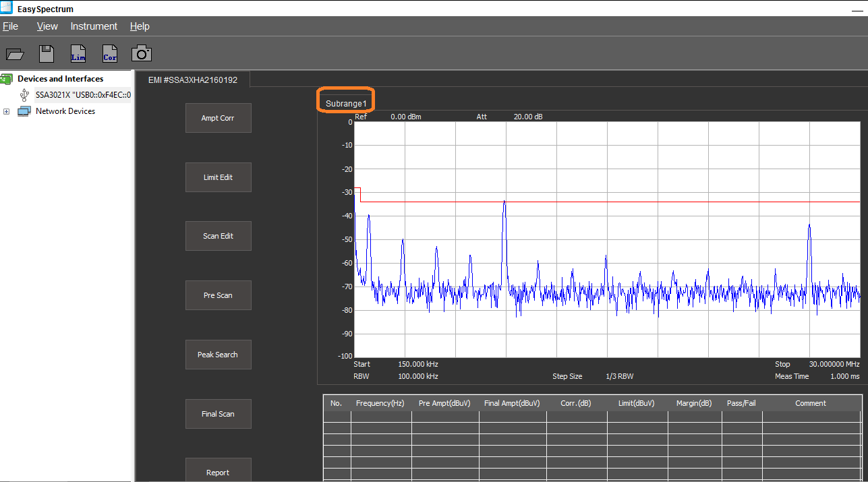Click the Frequency(Hz) column header

pyautogui.click(x=381, y=403)
